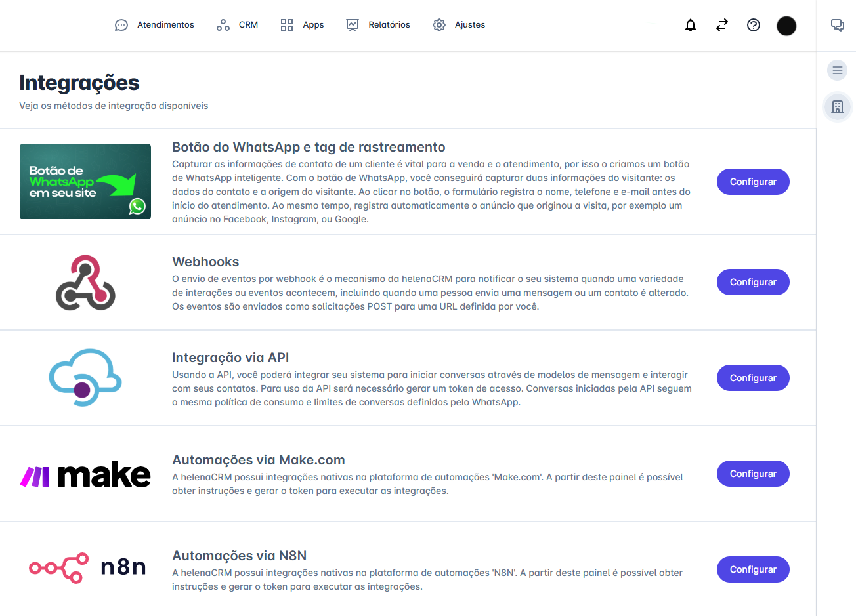
Task: Click the cloud API integration icon
Action: click(x=85, y=378)
